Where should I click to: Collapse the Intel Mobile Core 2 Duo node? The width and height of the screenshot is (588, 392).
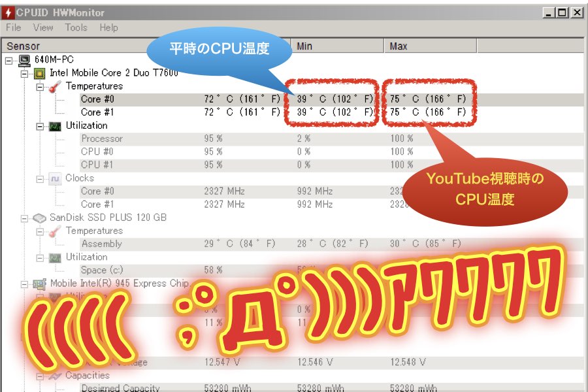pyautogui.click(x=24, y=74)
